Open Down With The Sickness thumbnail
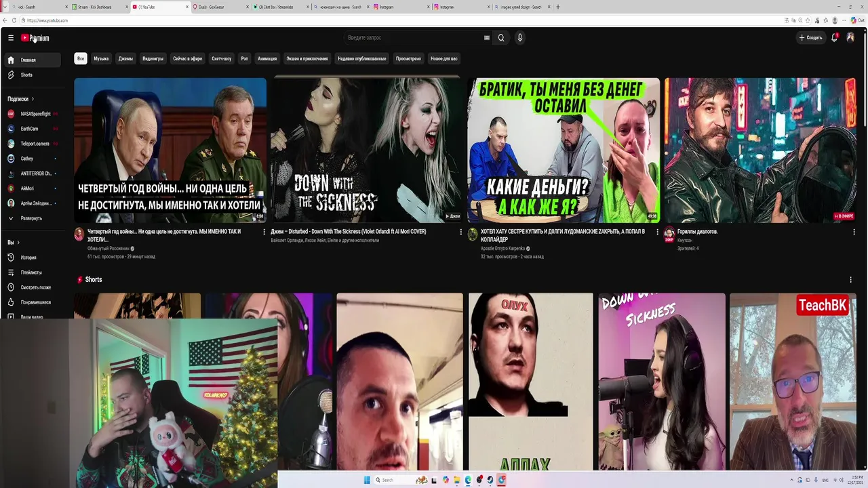868x488 pixels. pyautogui.click(x=367, y=150)
